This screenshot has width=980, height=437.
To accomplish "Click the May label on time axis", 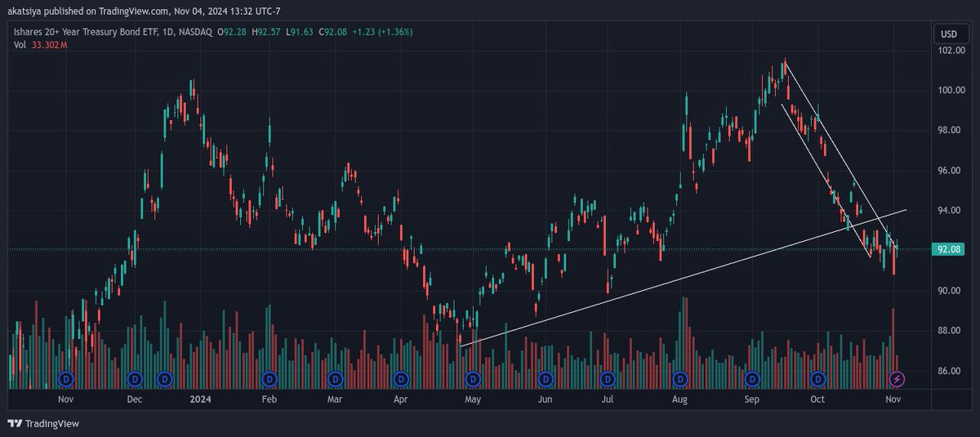I will [x=472, y=399].
